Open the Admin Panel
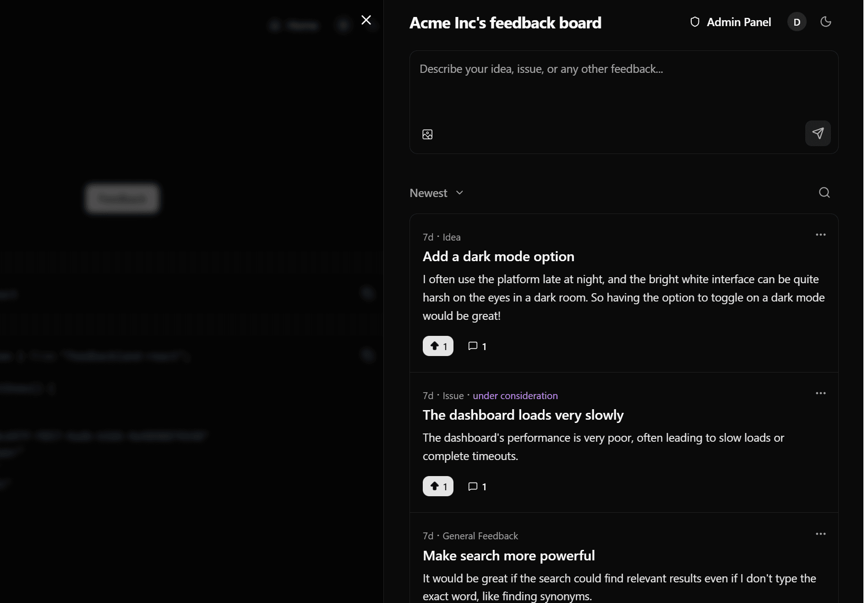The width and height of the screenshot is (868, 603). click(x=738, y=22)
